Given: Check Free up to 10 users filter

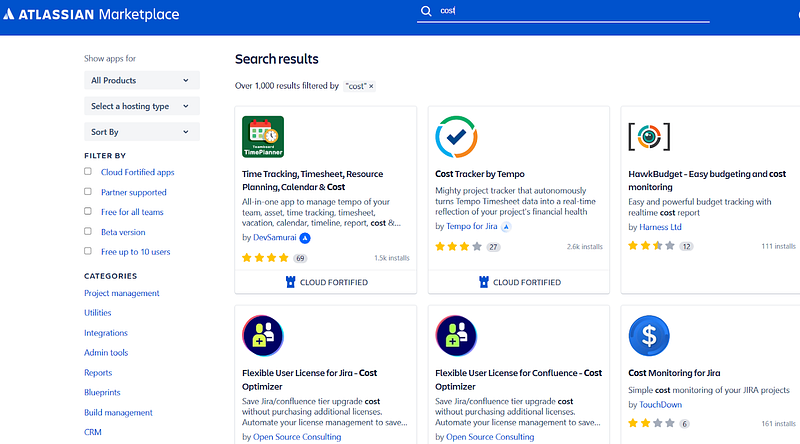Looking at the screenshot, I should (x=88, y=251).
